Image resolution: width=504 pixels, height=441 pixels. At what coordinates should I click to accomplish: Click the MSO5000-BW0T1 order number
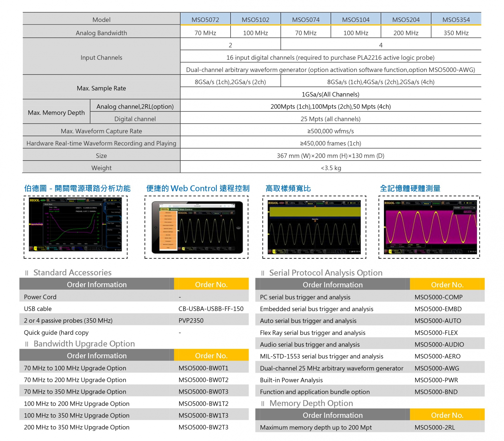coord(203,368)
